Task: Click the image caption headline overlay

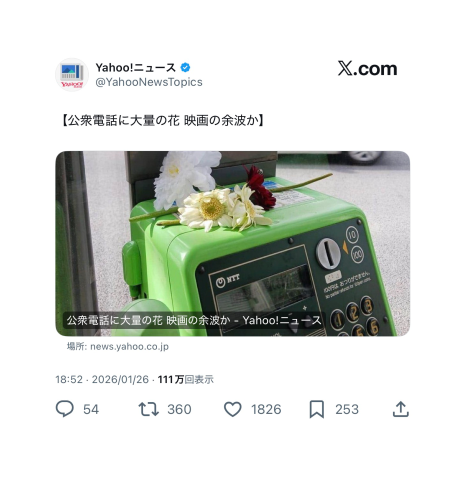Action: pos(194,320)
